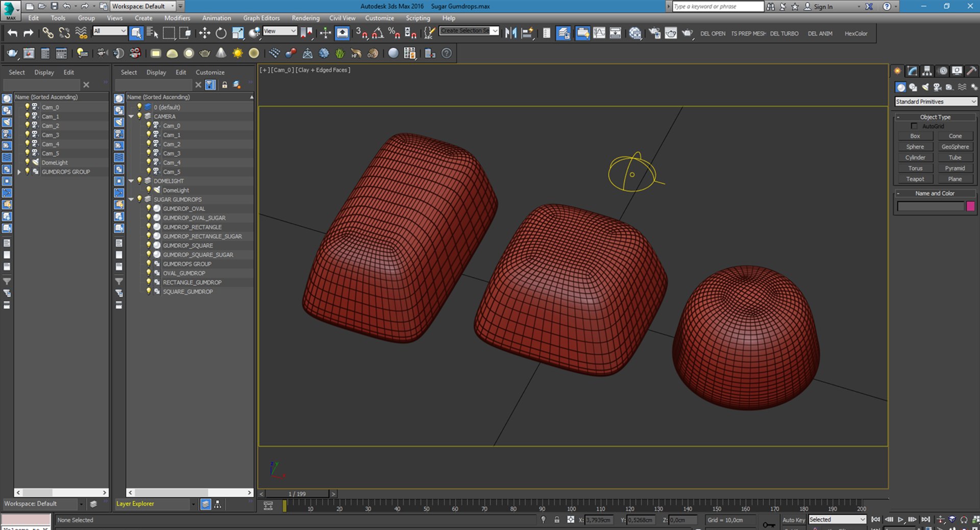Toggle visibility bulb of Cam_0 in left explorer

coord(28,107)
